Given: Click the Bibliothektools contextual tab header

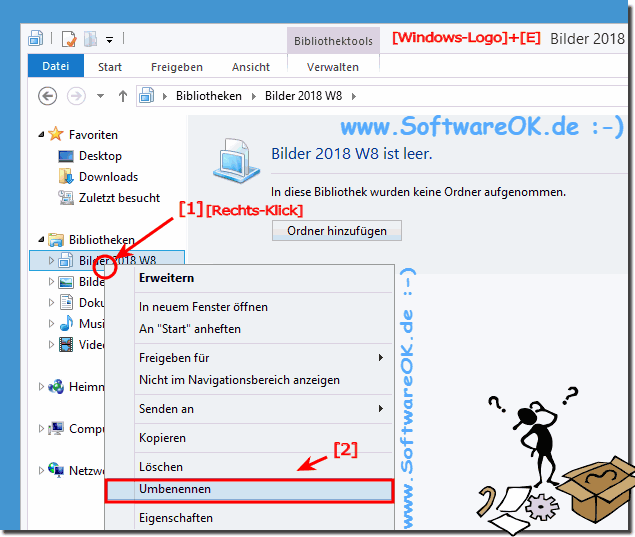Looking at the screenshot, I should pos(333,41).
